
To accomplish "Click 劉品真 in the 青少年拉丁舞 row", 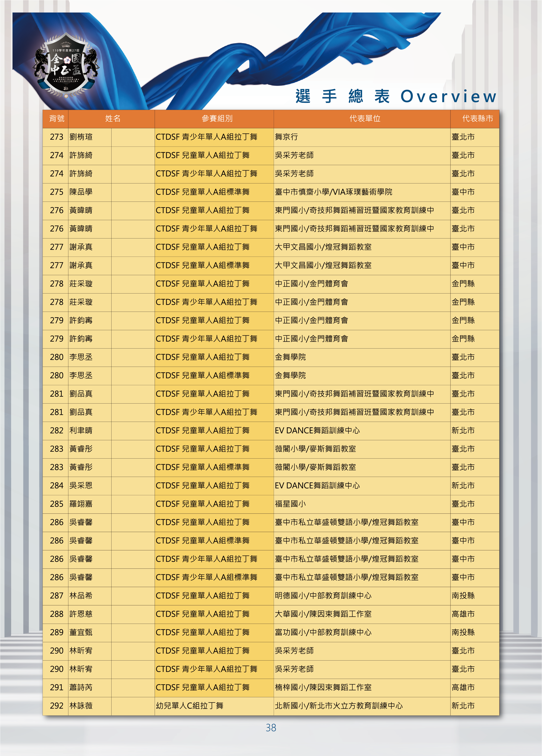I will click(81, 412).
